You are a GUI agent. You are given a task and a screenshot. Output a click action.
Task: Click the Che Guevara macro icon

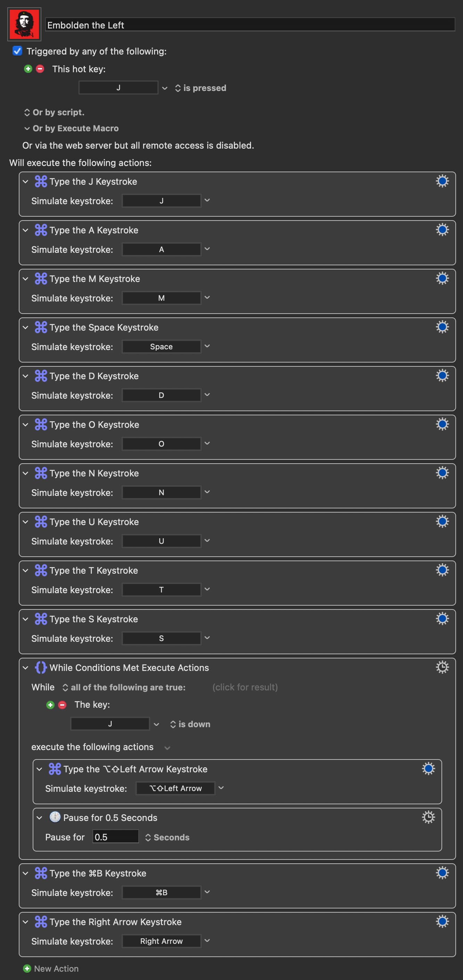click(x=24, y=24)
